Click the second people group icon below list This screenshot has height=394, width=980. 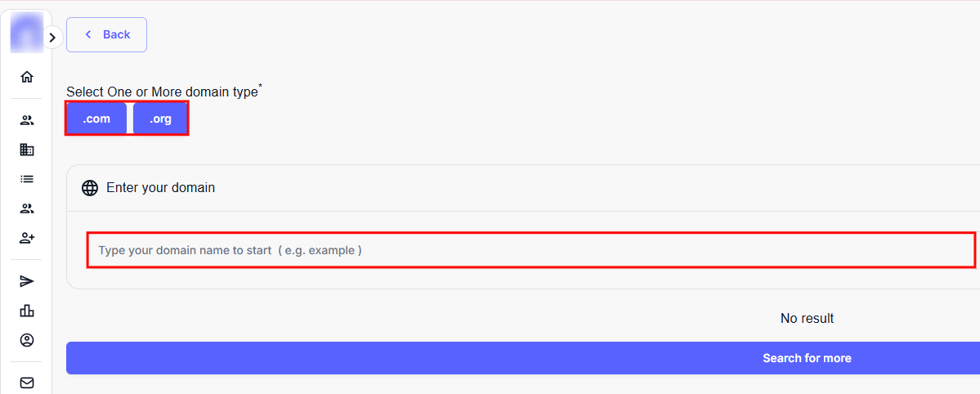pos(27,208)
